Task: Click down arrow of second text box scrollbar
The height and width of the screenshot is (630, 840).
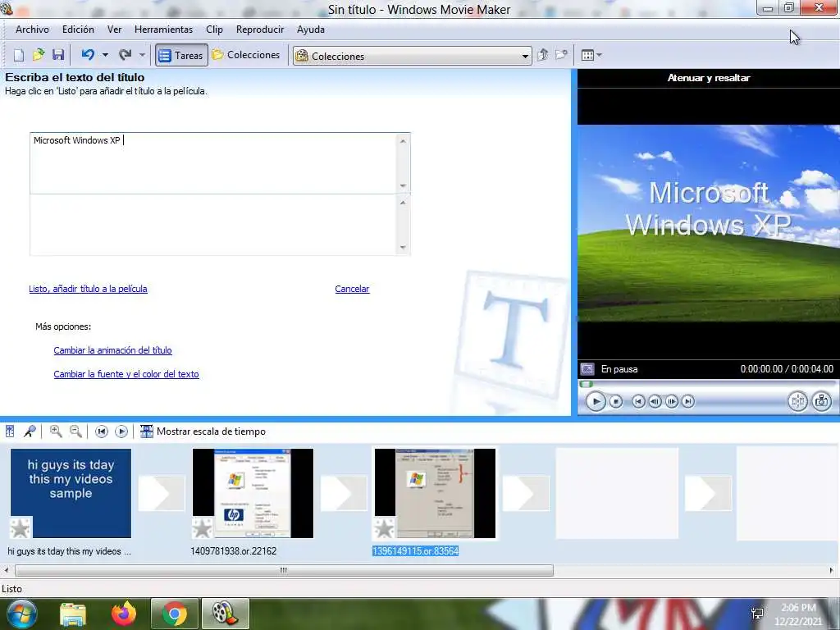Action: pos(403,248)
